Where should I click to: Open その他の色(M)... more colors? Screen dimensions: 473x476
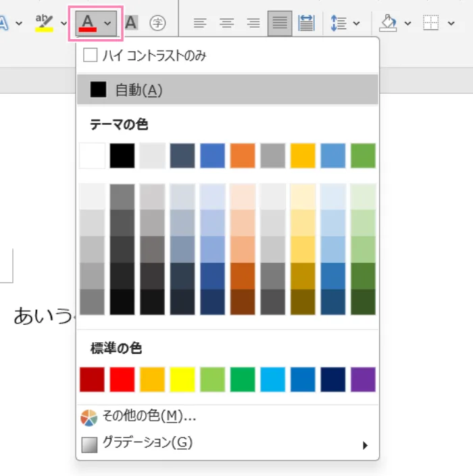coord(149,417)
